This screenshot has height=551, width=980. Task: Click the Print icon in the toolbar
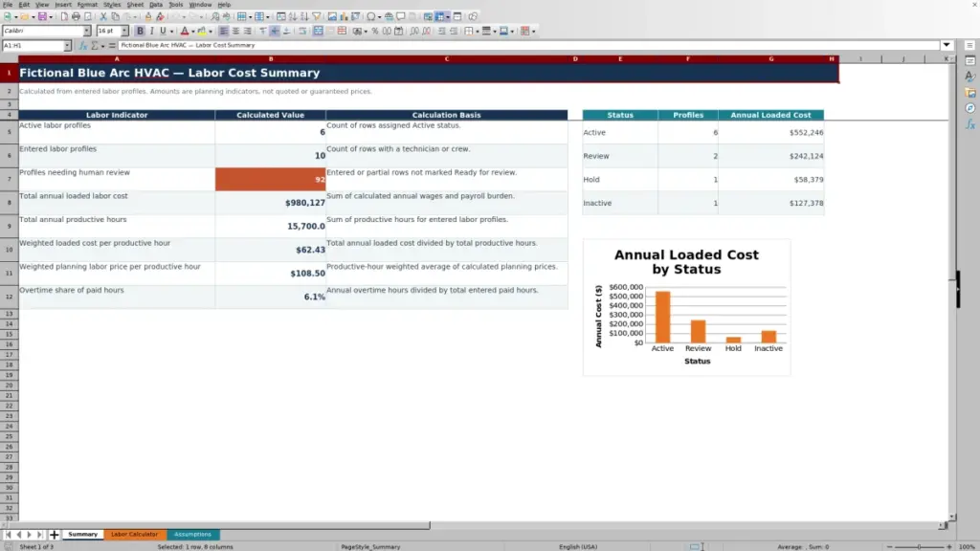click(x=76, y=17)
